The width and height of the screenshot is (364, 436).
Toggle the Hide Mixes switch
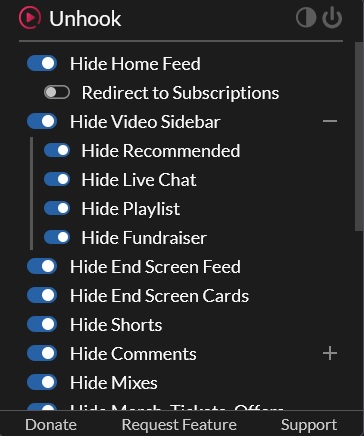[42, 383]
